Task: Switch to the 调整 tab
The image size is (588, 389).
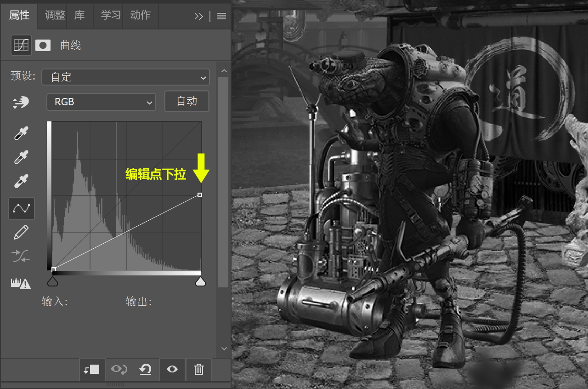Action: coord(55,15)
